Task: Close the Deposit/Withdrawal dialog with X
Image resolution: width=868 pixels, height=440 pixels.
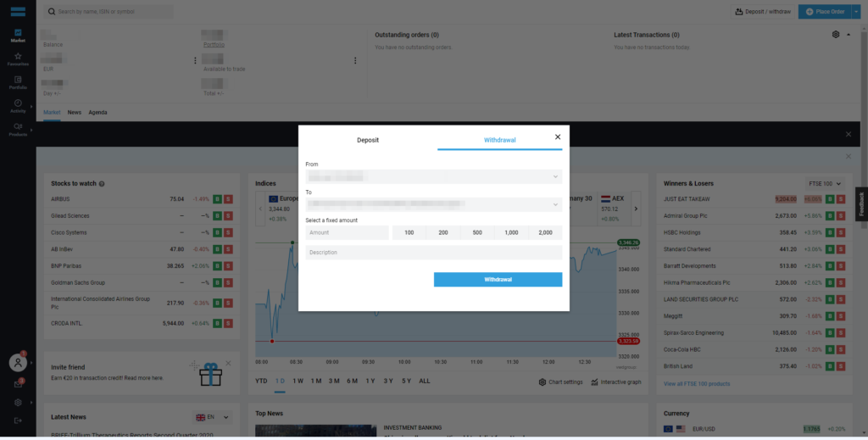Action: [x=557, y=136]
